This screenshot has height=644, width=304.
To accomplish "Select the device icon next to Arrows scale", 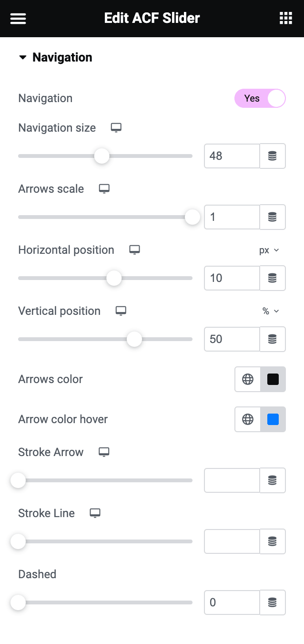I will [104, 188].
